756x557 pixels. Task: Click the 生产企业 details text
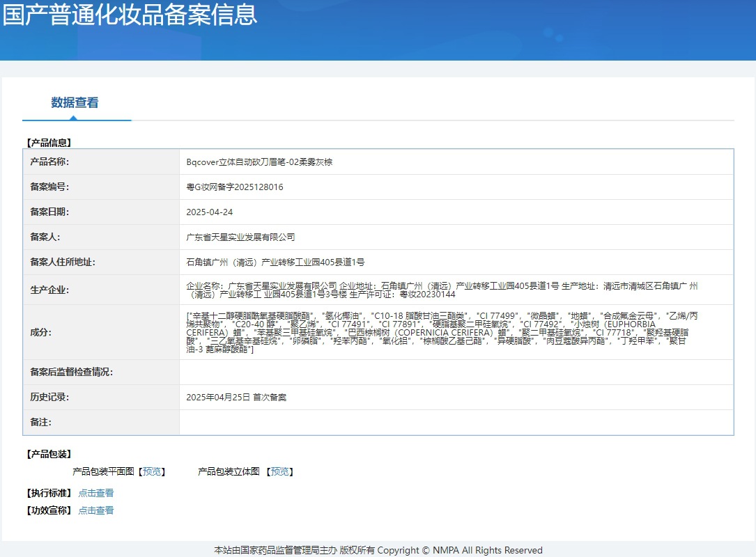[442, 290]
